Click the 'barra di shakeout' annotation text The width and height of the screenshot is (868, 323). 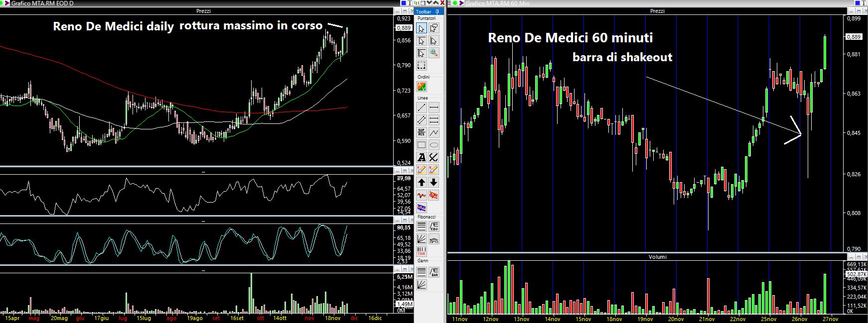point(622,57)
